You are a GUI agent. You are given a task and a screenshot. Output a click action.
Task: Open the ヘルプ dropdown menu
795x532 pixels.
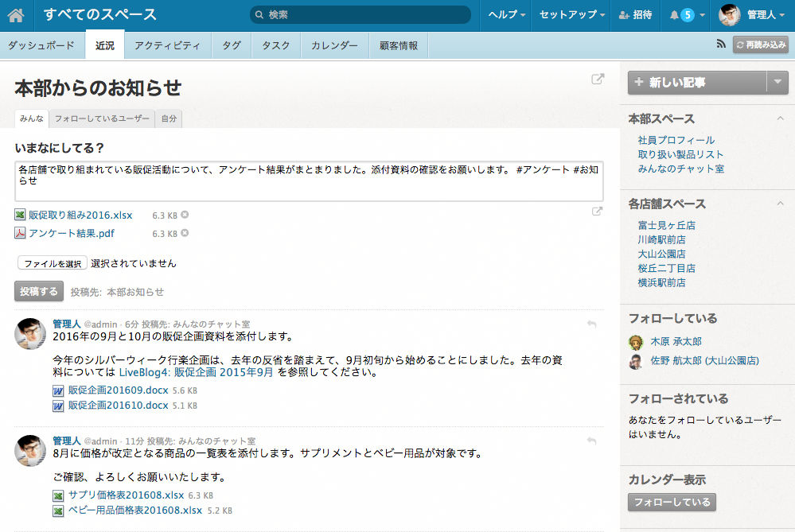tap(506, 15)
